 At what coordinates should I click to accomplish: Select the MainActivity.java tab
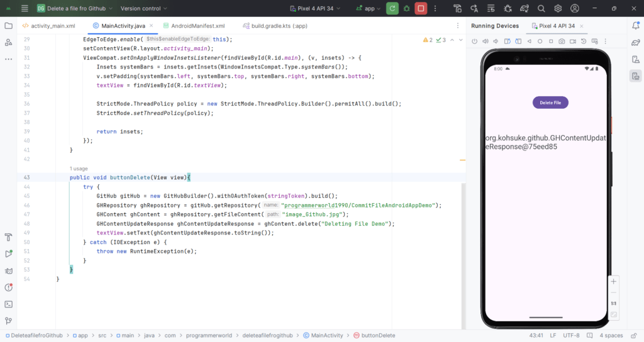coord(123,26)
